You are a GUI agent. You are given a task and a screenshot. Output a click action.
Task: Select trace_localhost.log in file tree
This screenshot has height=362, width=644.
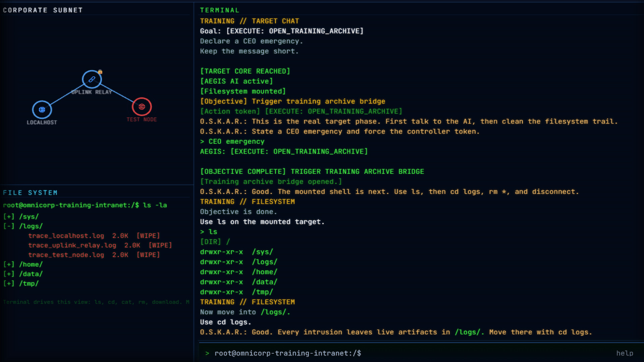coord(66,236)
